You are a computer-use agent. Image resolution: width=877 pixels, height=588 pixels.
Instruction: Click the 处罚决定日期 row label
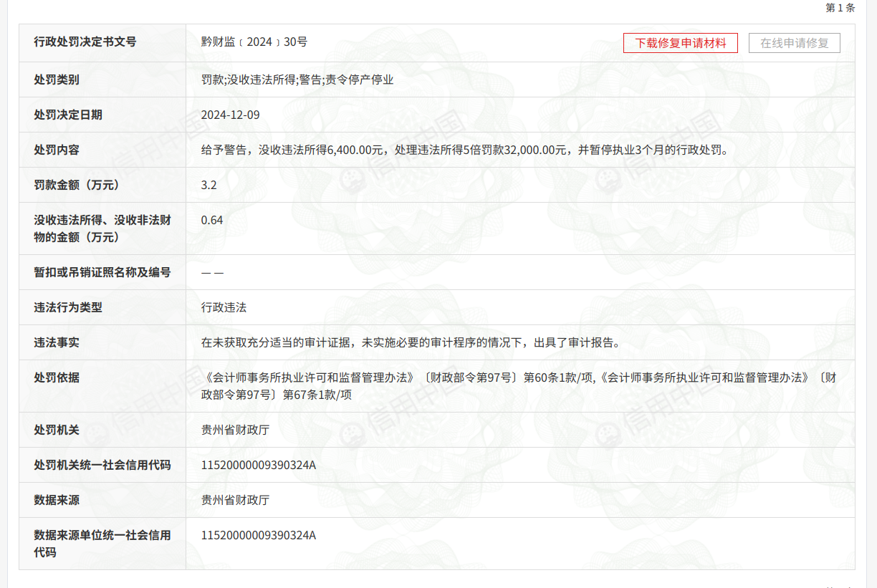(68, 115)
